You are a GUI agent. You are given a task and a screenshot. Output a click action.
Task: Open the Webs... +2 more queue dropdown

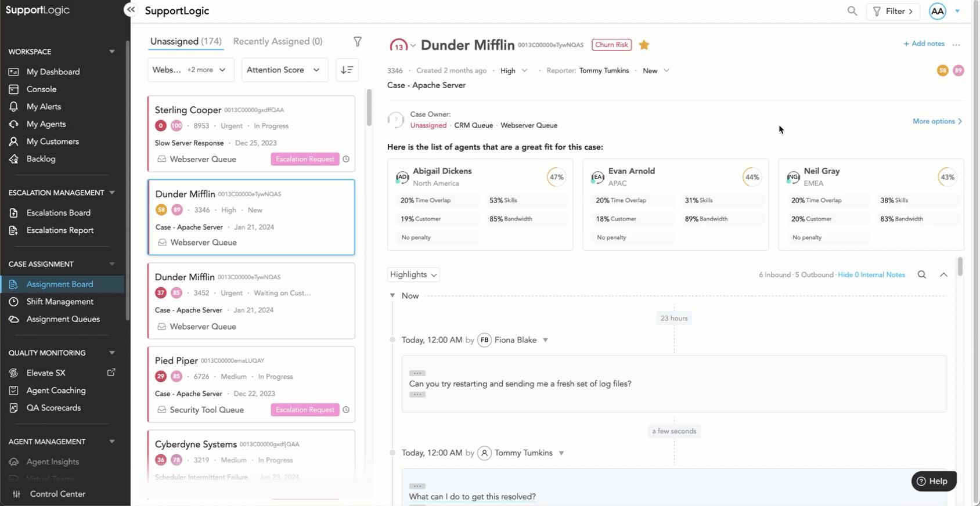click(191, 70)
